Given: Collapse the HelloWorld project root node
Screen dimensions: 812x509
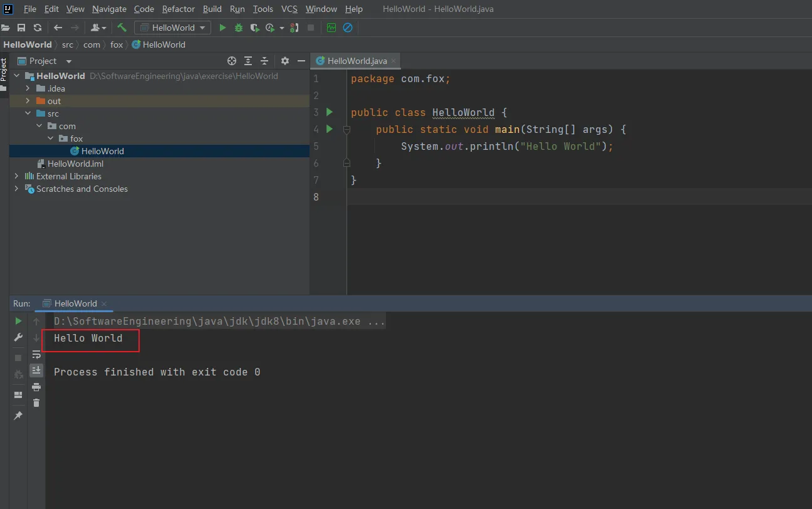Looking at the screenshot, I should coord(17,76).
